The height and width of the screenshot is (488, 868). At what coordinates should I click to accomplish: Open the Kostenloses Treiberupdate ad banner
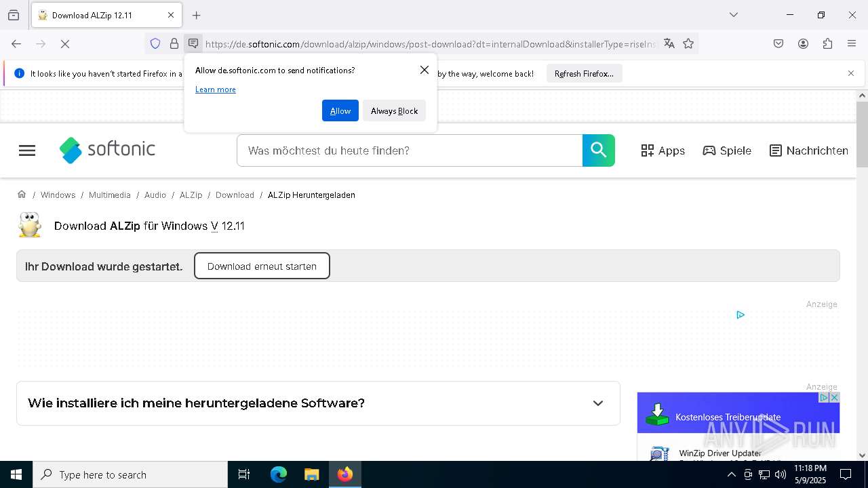738,413
